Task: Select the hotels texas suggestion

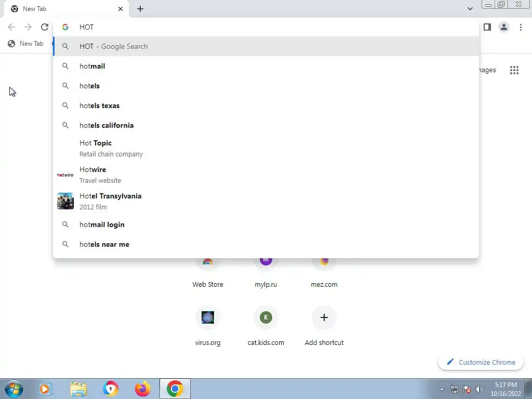Action: pos(267,105)
